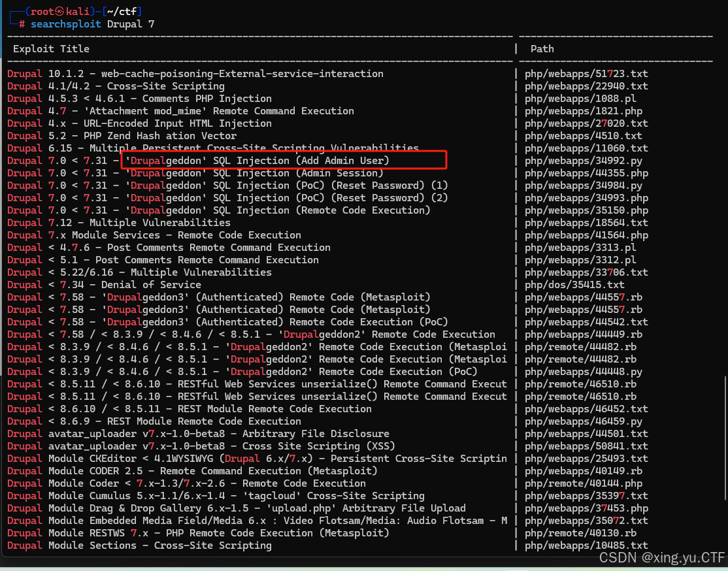
Task: Select the path php/webapps/18564.txt
Action: 586,223
